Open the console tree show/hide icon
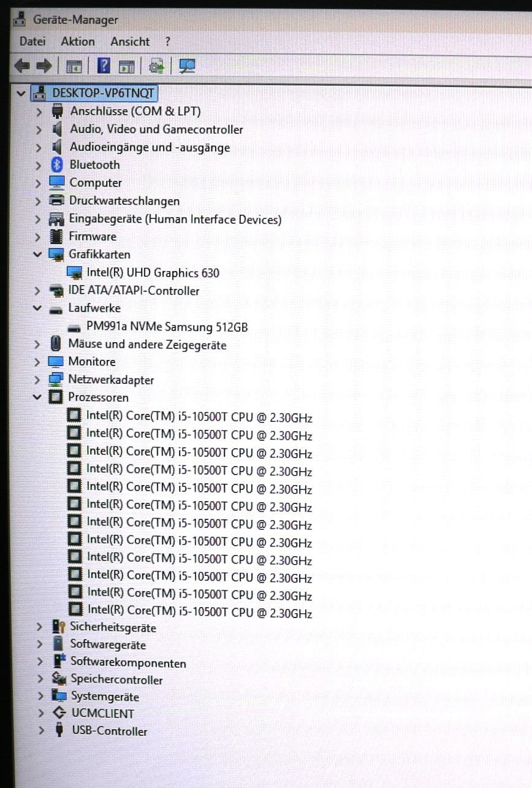 (73, 66)
